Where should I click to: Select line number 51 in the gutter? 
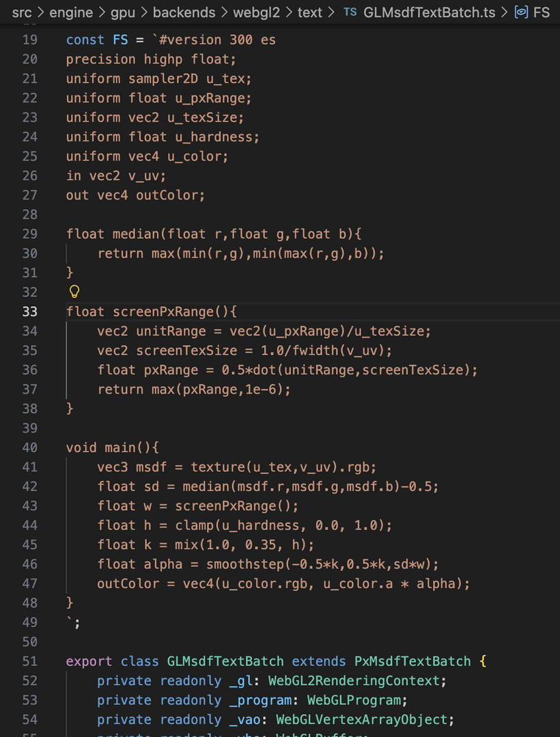[x=30, y=661]
